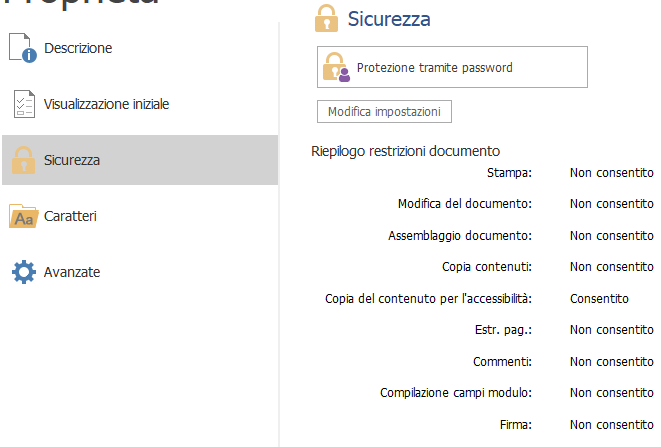Click the Stampa restriction value

tap(611, 172)
